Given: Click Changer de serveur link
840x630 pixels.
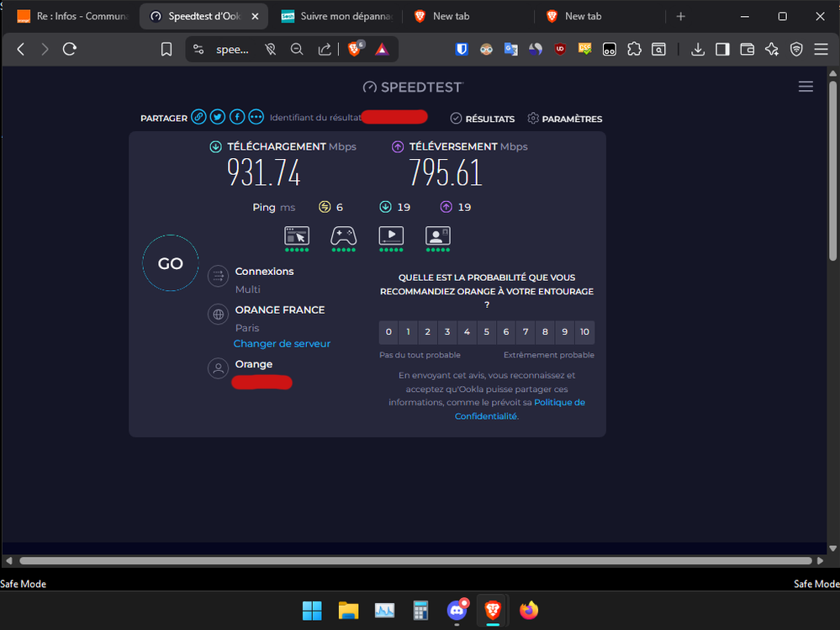Looking at the screenshot, I should [282, 343].
